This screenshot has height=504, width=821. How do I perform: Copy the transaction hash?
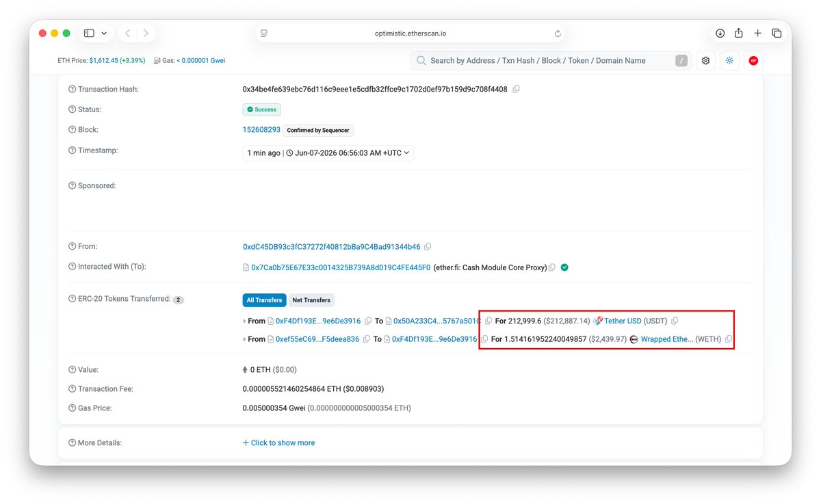point(516,89)
